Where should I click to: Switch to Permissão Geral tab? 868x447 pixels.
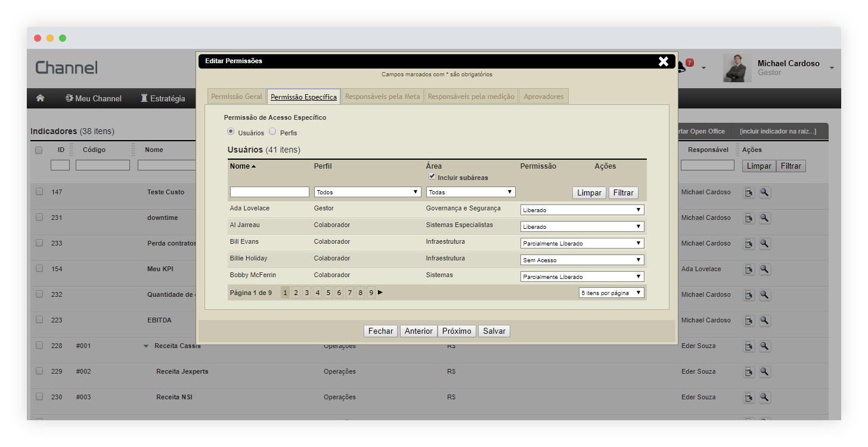click(x=237, y=97)
